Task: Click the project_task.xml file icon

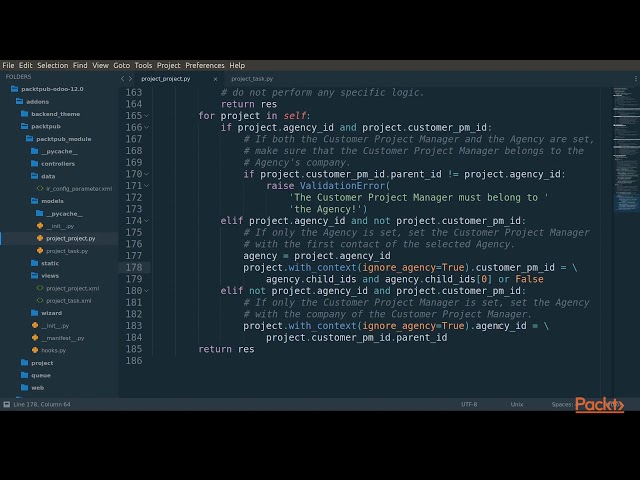Action: point(40,300)
